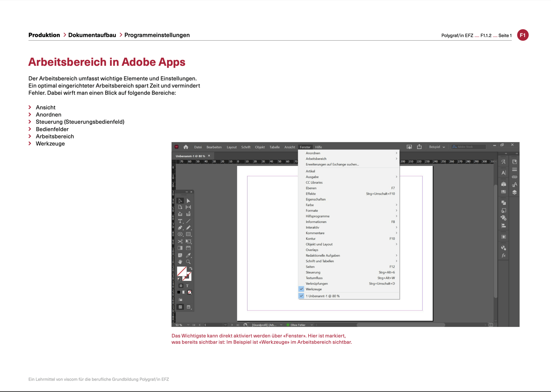
Task: Select the Page tool
Action: (180, 207)
